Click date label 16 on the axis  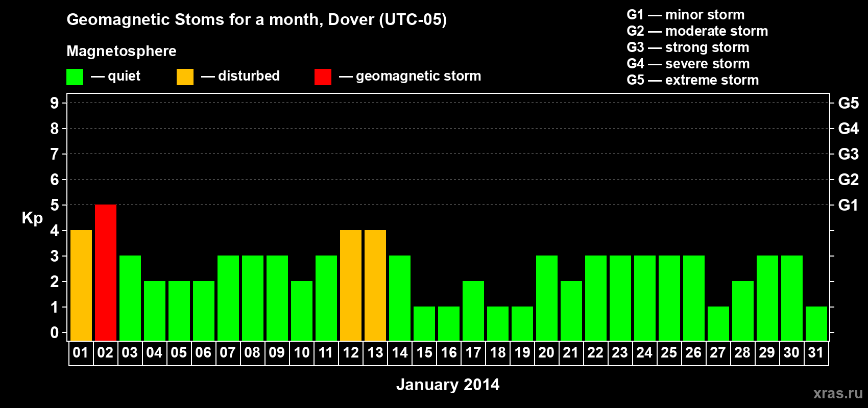click(449, 352)
